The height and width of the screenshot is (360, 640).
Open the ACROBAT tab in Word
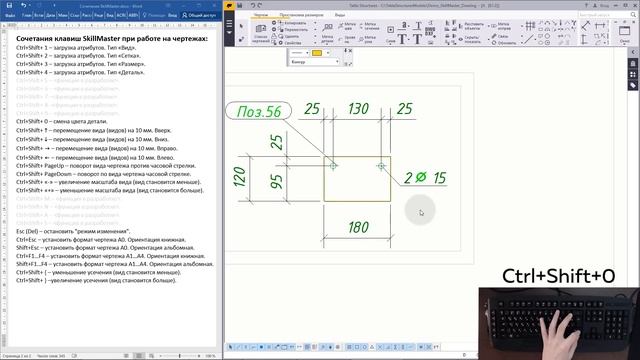tap(121, 15)
